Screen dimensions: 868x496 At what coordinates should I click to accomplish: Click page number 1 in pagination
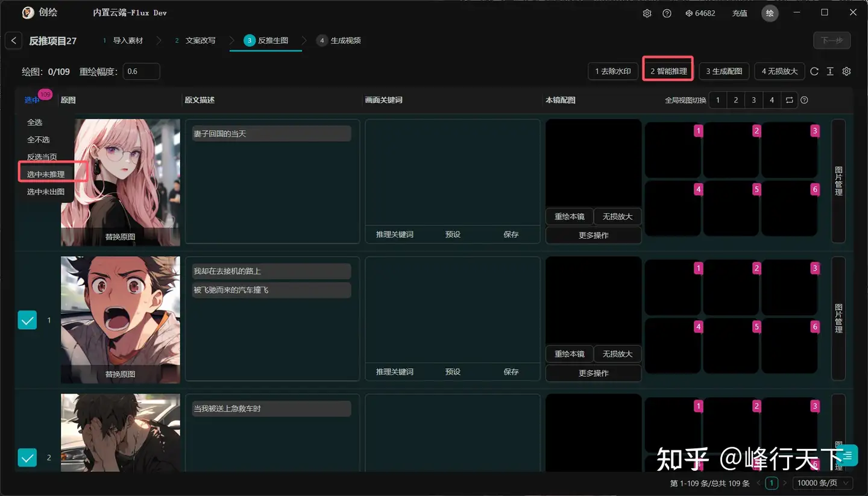click(x=772, y=483)
